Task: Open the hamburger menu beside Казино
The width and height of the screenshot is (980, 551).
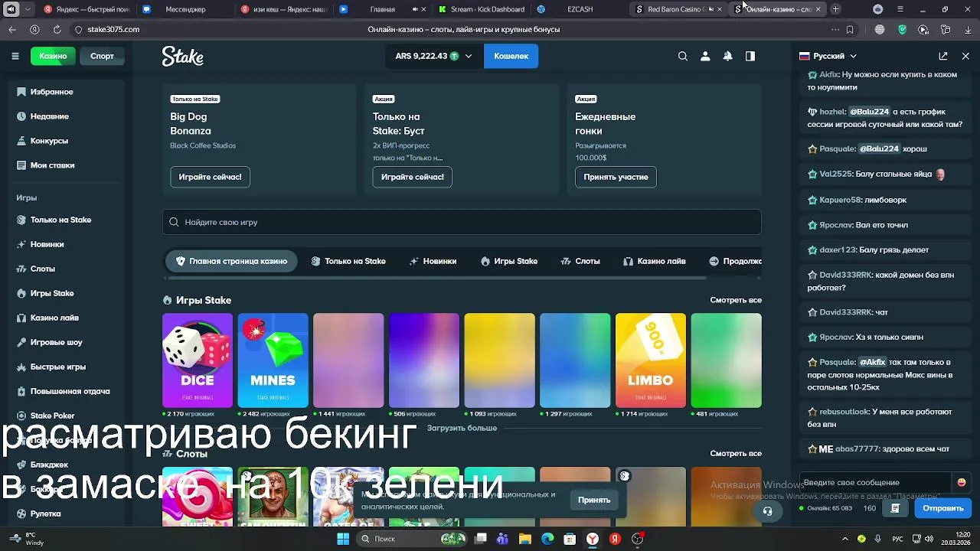Action: coord(15,56)
